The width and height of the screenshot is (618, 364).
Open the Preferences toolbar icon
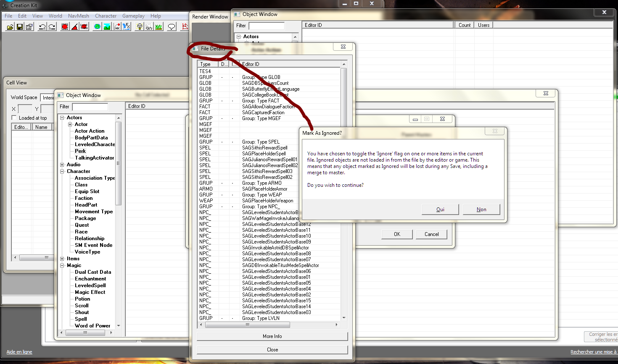(x=29, y=27)
